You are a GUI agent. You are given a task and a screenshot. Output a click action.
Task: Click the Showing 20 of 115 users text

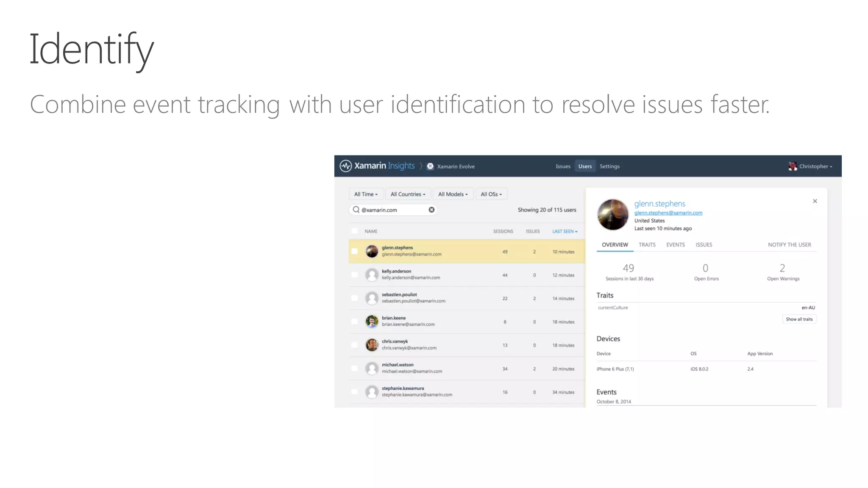pyautogui.click(x=547, y=210)
